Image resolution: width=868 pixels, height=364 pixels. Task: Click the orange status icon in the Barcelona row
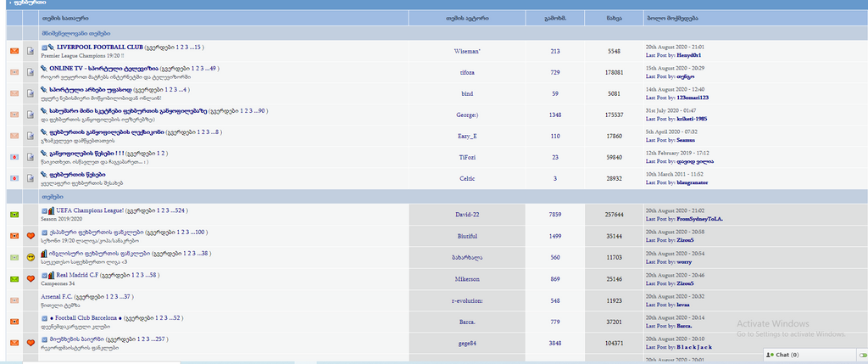tap(14, 322)
